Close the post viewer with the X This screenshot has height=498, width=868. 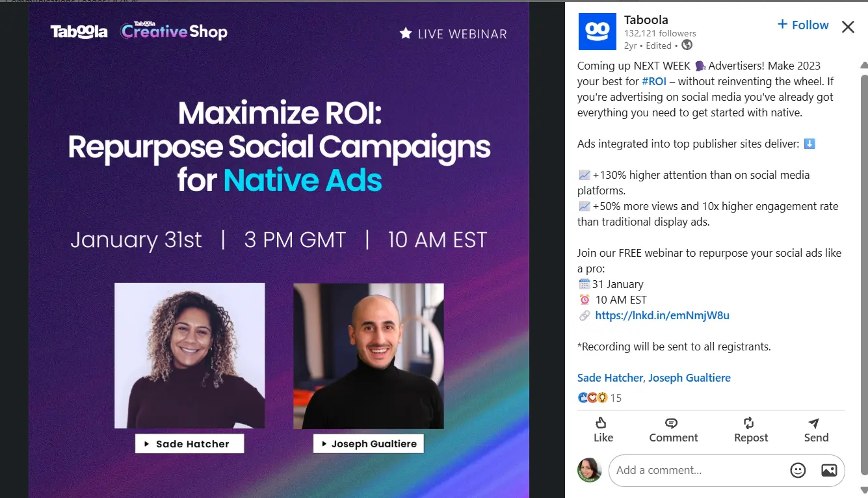pyautogui.click(x=848, y=27)
